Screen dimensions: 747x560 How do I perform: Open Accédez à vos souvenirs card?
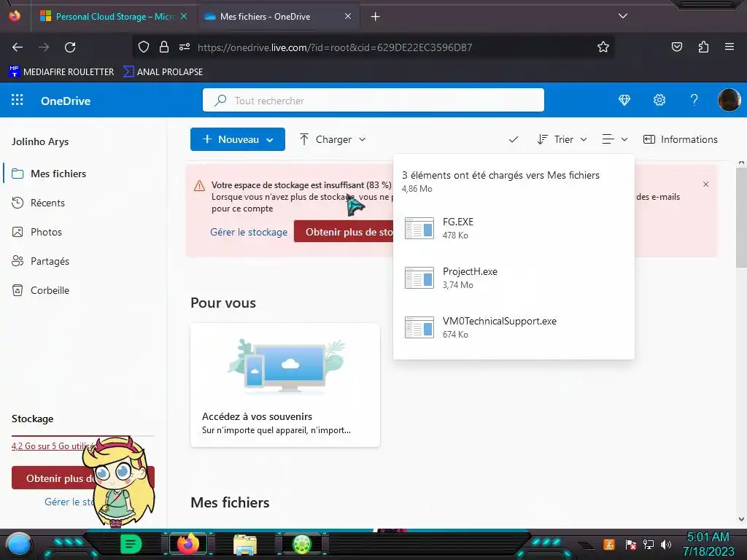coord(285,385)
